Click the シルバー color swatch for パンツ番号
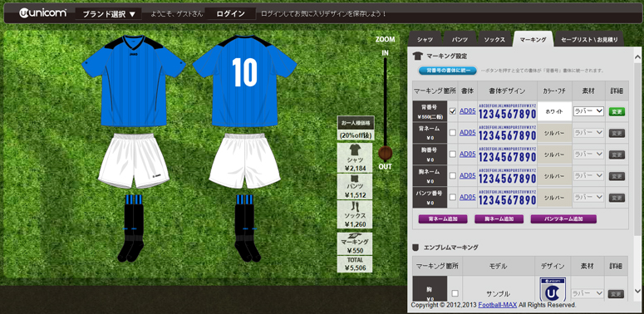Screen dimensions: 644x314 pos(554,198)
